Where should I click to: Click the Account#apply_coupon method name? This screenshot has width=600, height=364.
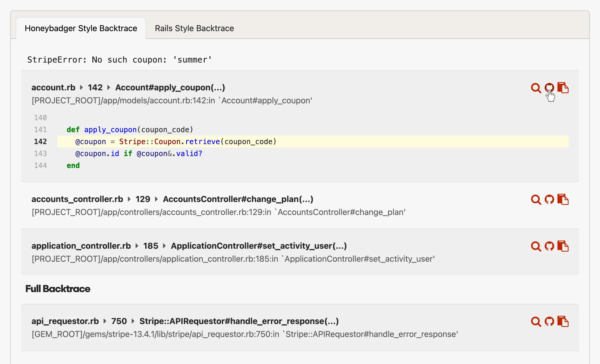(170, 87)
